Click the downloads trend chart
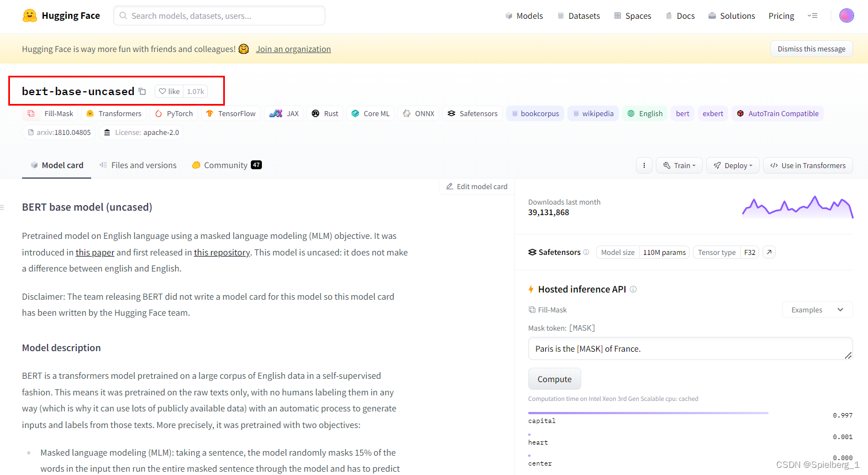The height and width of the screenshot is (475, 868). coord(798,207)
